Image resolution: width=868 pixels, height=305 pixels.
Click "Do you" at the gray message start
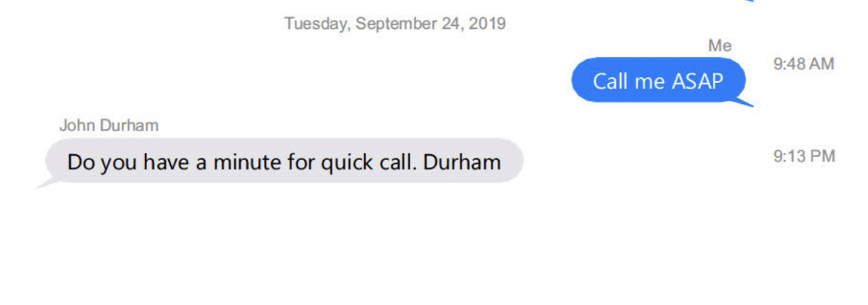point(102,162)
